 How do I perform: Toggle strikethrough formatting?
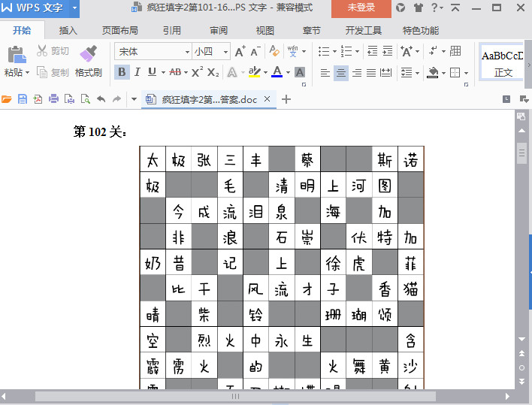click(x=175, y=72)
